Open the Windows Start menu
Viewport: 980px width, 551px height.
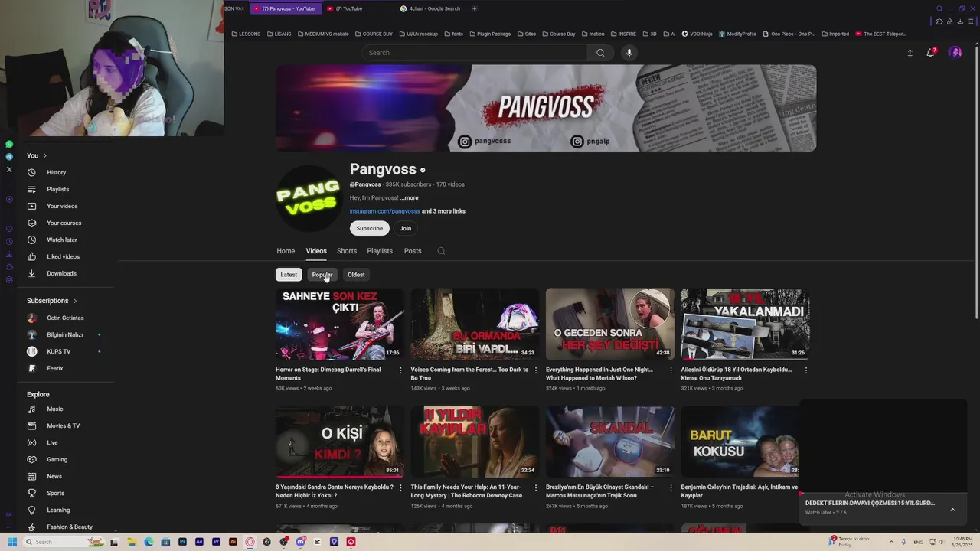12,542
